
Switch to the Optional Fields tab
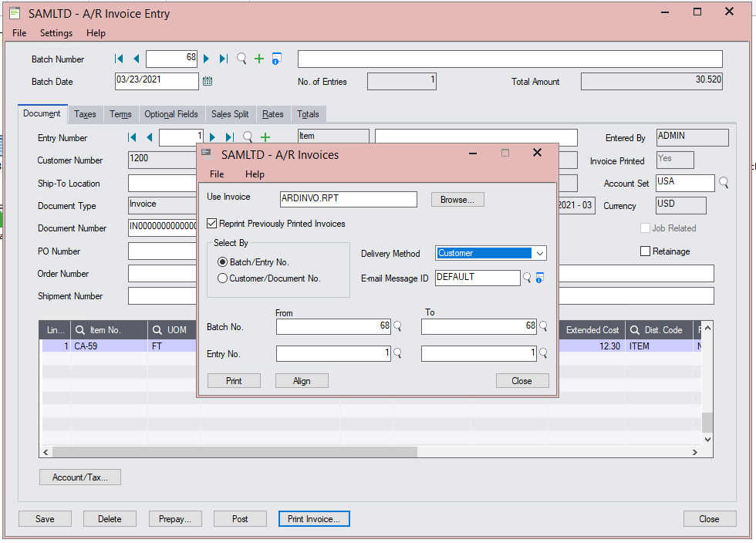171,114
